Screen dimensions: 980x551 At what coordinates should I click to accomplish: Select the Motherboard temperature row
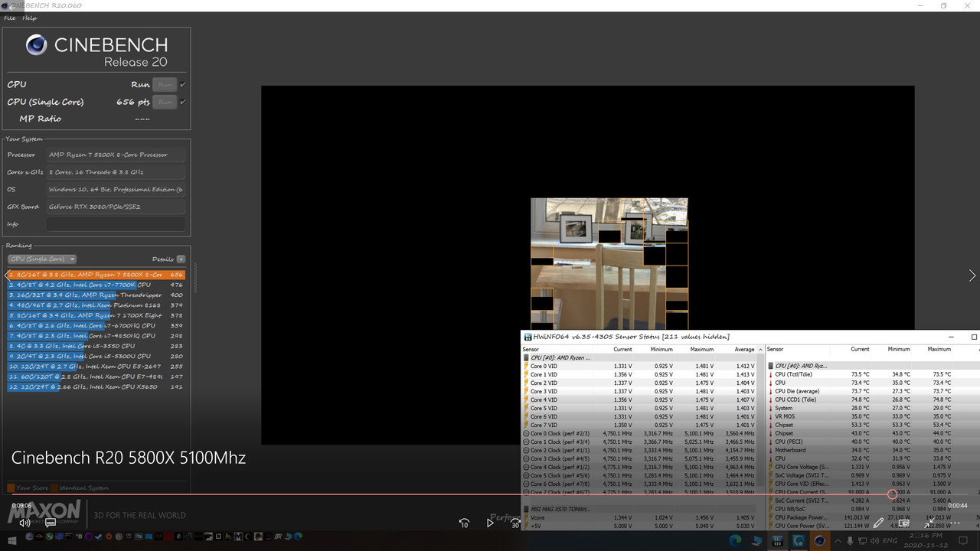871,450
